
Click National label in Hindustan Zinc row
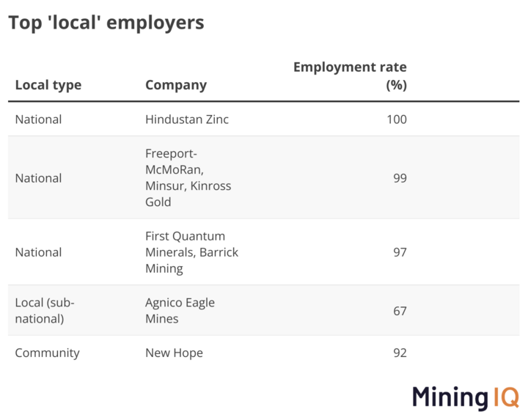point(38,119)
